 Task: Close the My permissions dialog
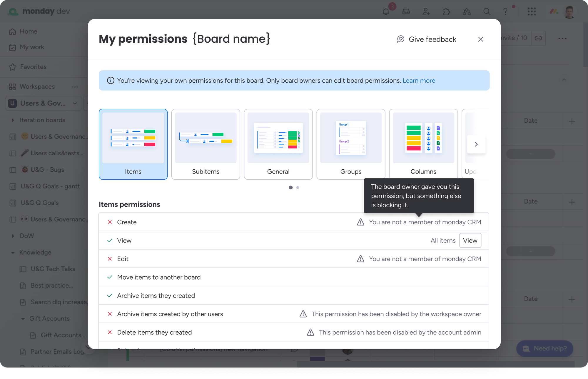(x=481, y=39)
